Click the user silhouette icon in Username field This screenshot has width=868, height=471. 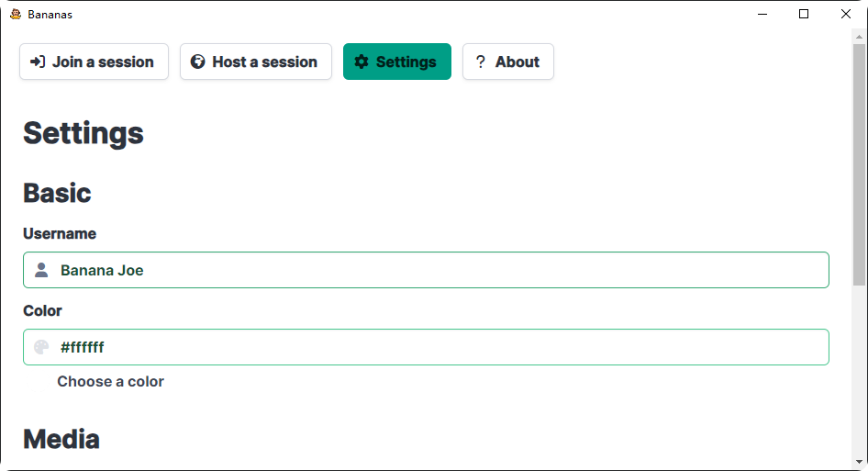coord(41,270)
